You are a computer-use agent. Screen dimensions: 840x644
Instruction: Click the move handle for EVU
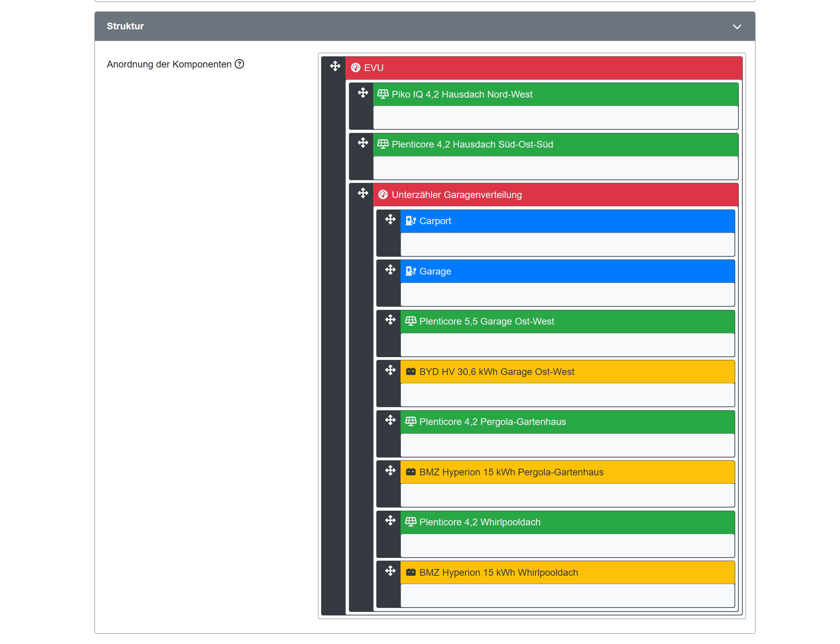point(335,66)
